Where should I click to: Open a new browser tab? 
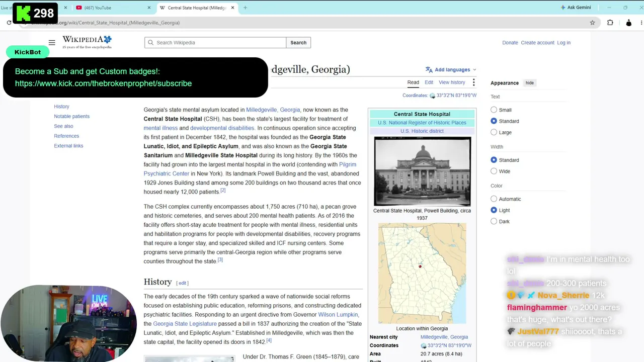245,8
